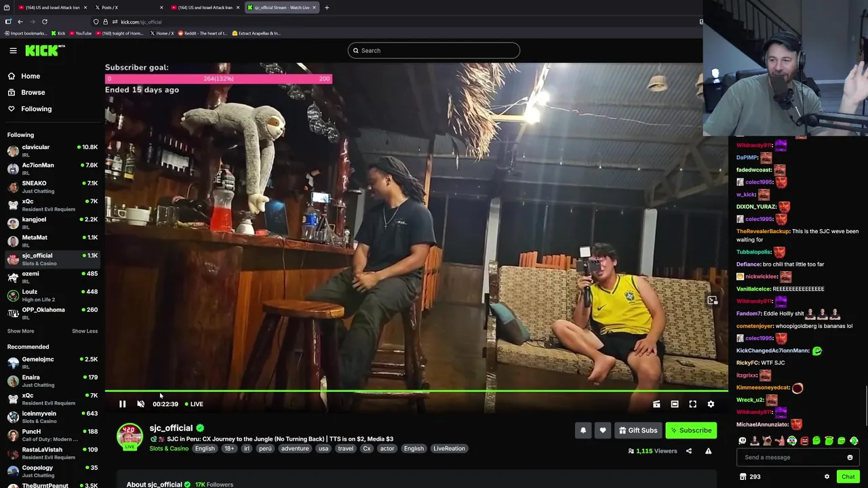The width and height of the screenshot is (868, 488).
Task: Click the sjc_official profile avatar
Action: pyautogui.click(x=130, y=436)
